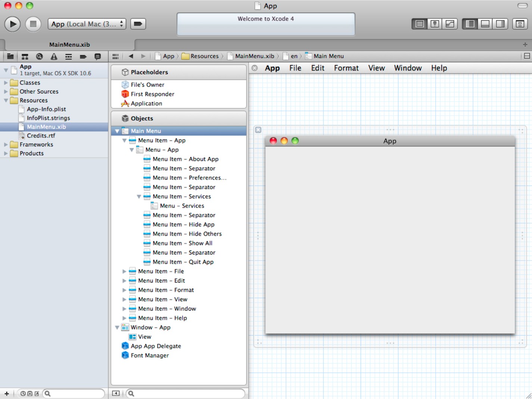Open Edit menu in canvas menu bar
The image size is (532, 399).
[x=318, y=68]
